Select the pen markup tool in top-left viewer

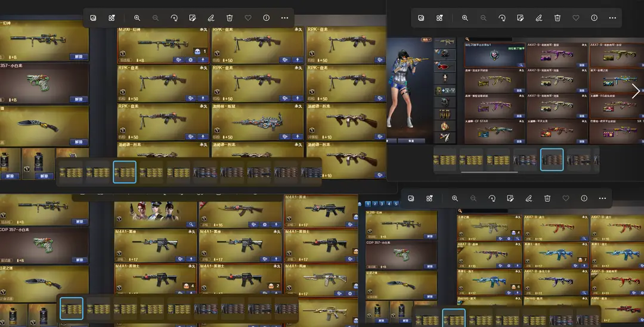coord(210,18)
